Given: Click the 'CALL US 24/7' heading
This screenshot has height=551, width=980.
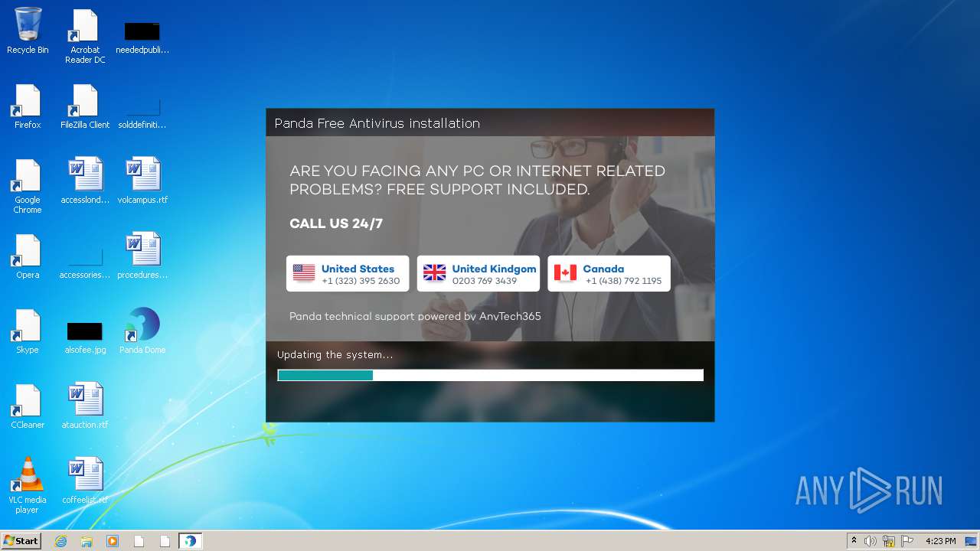Looking at the screenshot, I should tap(336, 223).
